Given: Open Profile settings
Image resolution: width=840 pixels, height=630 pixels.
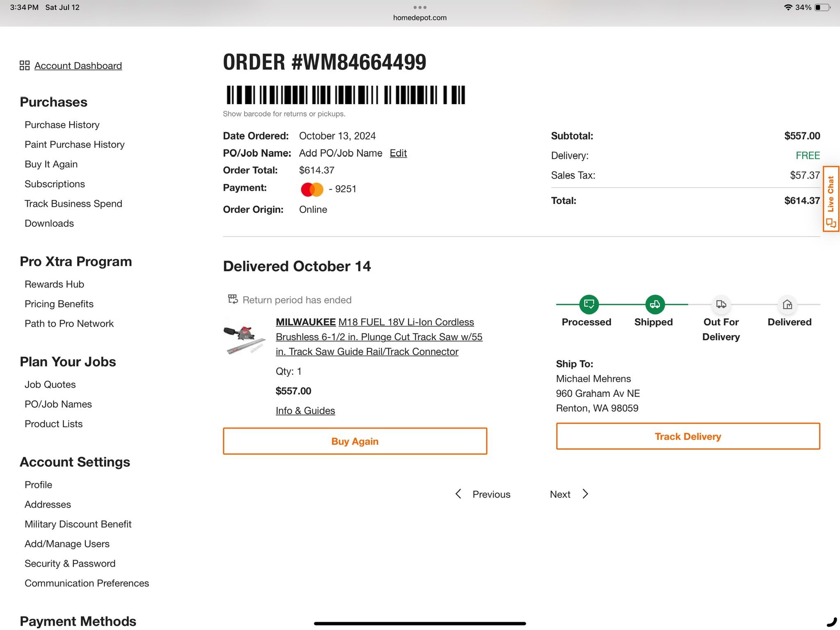Looking at the screenshot, I should pos(38,485).
